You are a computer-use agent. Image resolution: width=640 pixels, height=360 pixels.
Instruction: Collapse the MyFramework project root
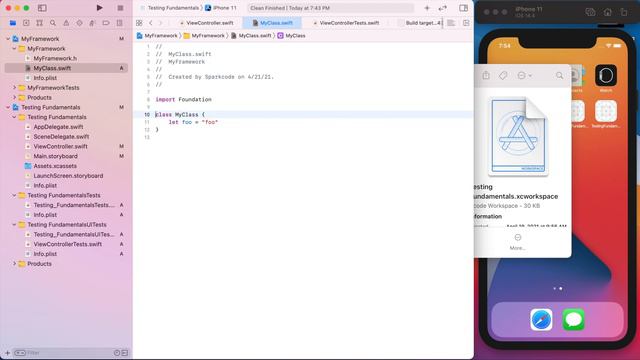[8, 39]
